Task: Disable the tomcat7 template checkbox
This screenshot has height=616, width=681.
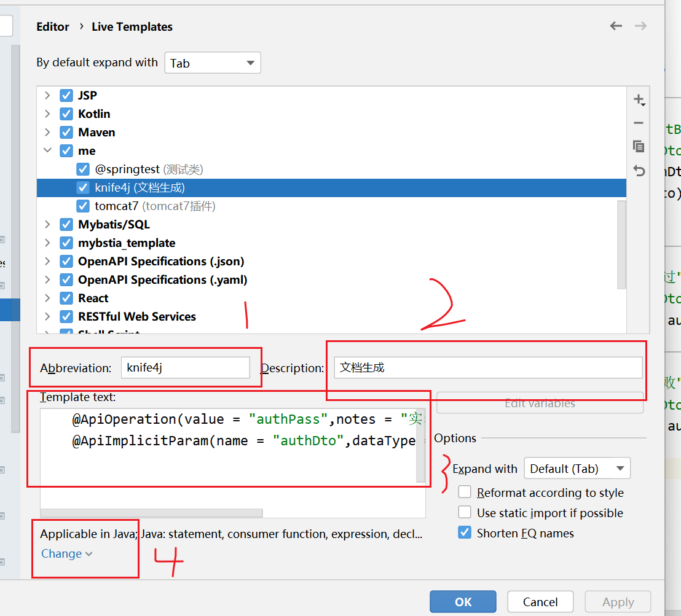Action: pyautogui.click(x=83, y=206)
